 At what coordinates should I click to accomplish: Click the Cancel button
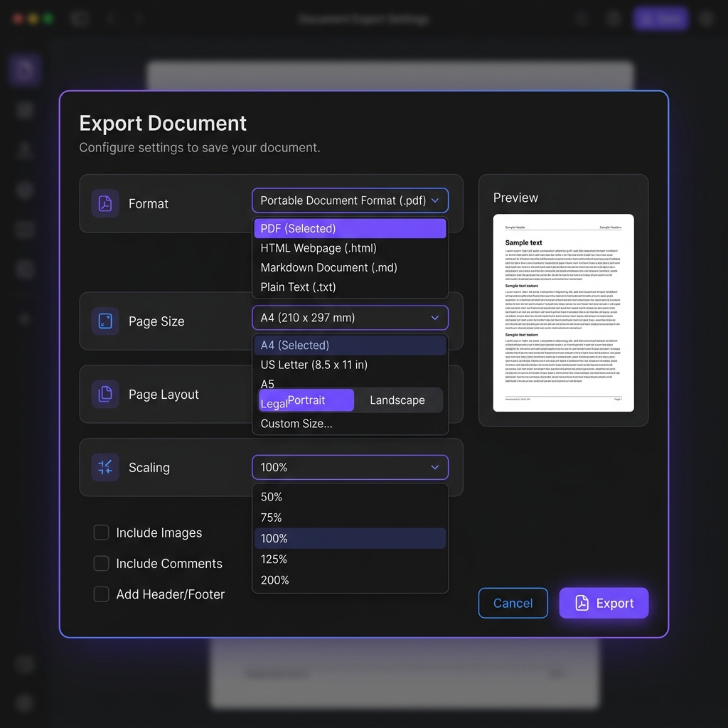[513, 603]
